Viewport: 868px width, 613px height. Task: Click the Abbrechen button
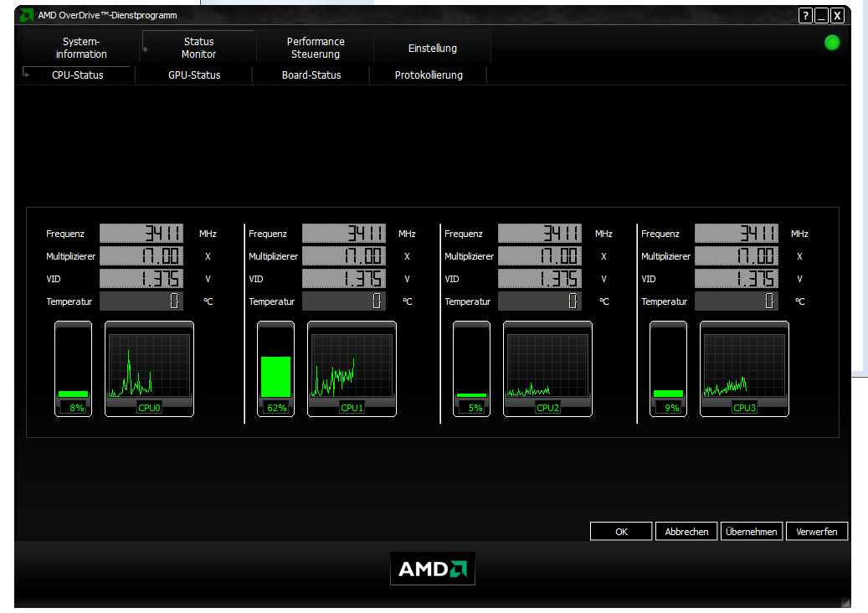[686, 532]
